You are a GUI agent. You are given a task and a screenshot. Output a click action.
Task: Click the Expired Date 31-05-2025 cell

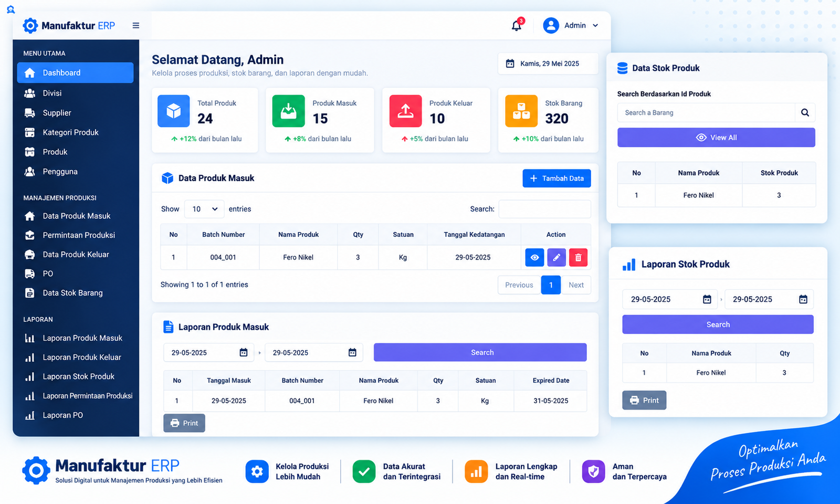pyautogui.click(x=551, y=401)
